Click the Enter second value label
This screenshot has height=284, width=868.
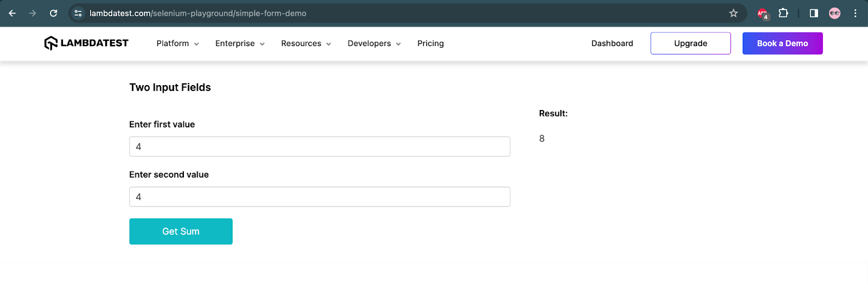(169, 175)
